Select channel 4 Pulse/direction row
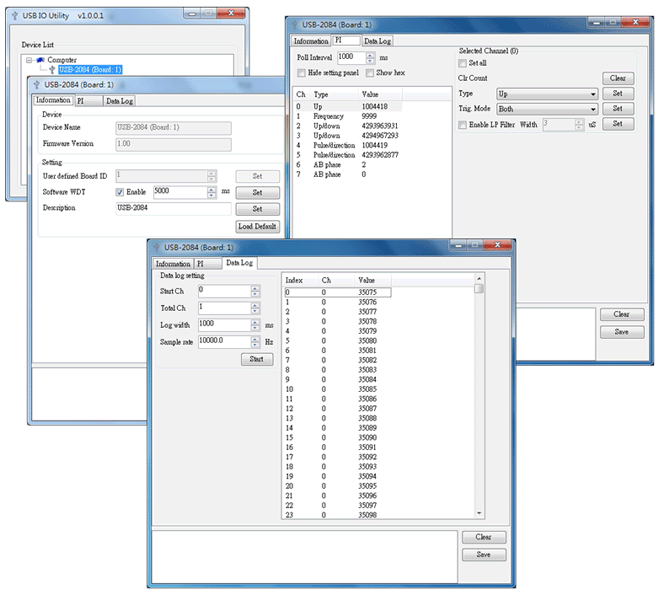This screenshot has width=664, height=595. click(x=348, y=146)
